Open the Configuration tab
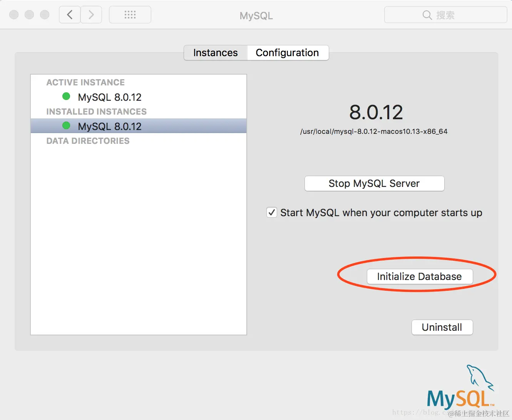 coord(288,53)
